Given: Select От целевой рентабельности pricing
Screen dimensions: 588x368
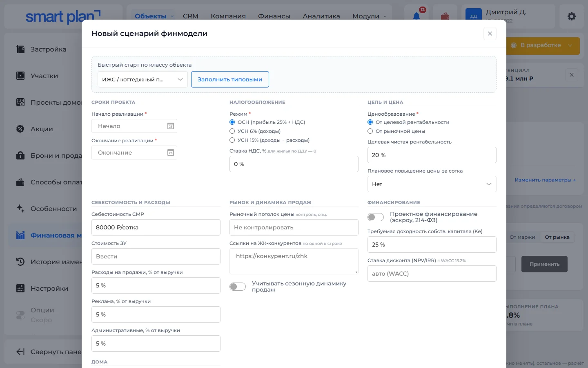Looking at the screenshot, I should tap(370, 122).
